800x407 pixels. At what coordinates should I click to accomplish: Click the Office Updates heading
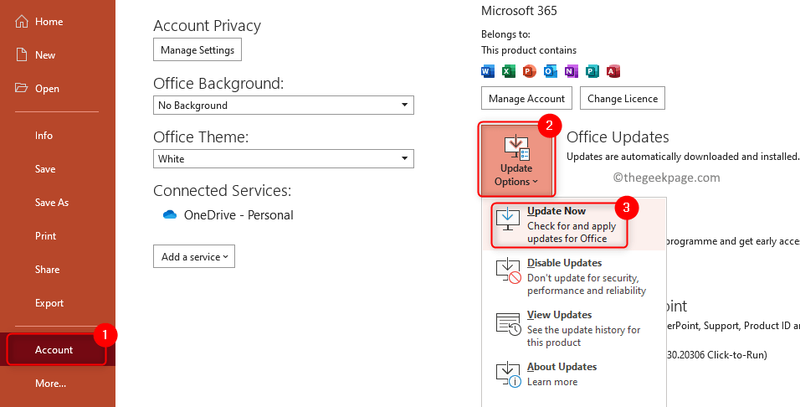coord(617,137)
